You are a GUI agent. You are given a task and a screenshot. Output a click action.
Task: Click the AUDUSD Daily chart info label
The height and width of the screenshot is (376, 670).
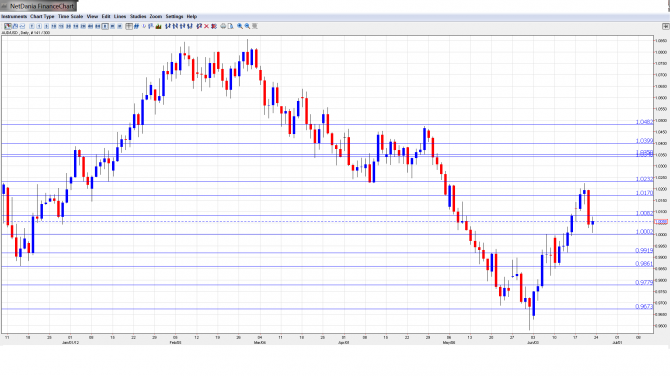point(26,32)
